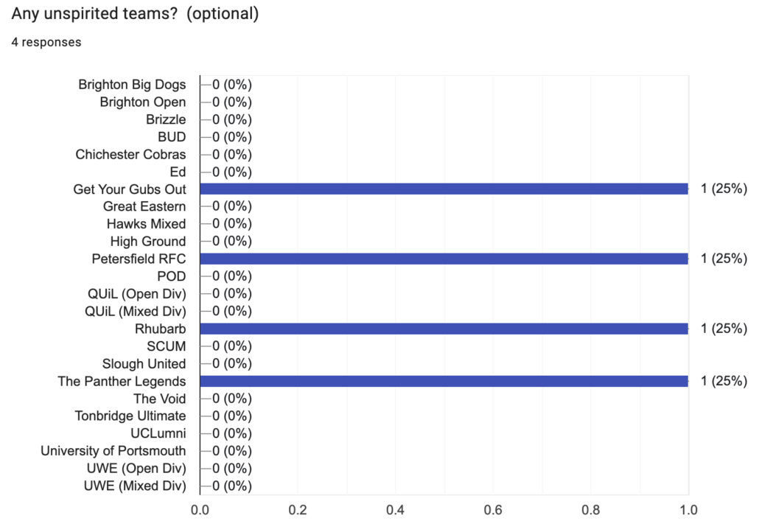Click the Hawks Mixed label
Viewport: 759px width, 532px height.
pyautogui.click(x=146, y=223)
